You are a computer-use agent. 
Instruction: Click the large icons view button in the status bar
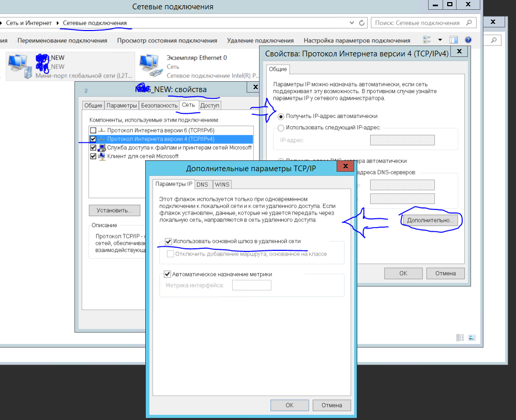(472, 337)
